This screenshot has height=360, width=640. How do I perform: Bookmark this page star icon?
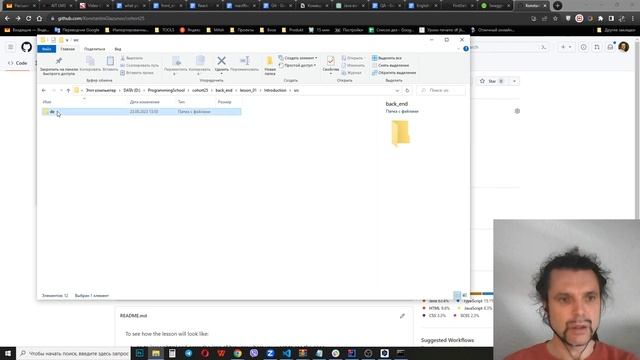point(555,18)
